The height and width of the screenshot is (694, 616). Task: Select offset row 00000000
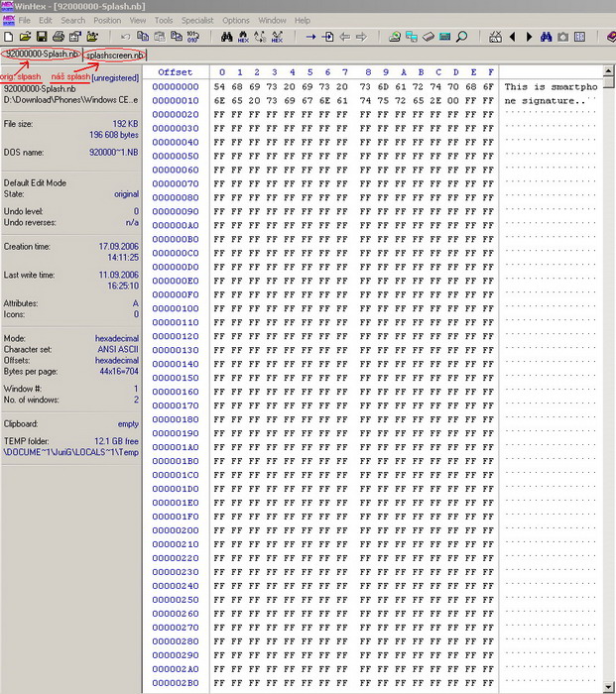[x=176, y=87]
